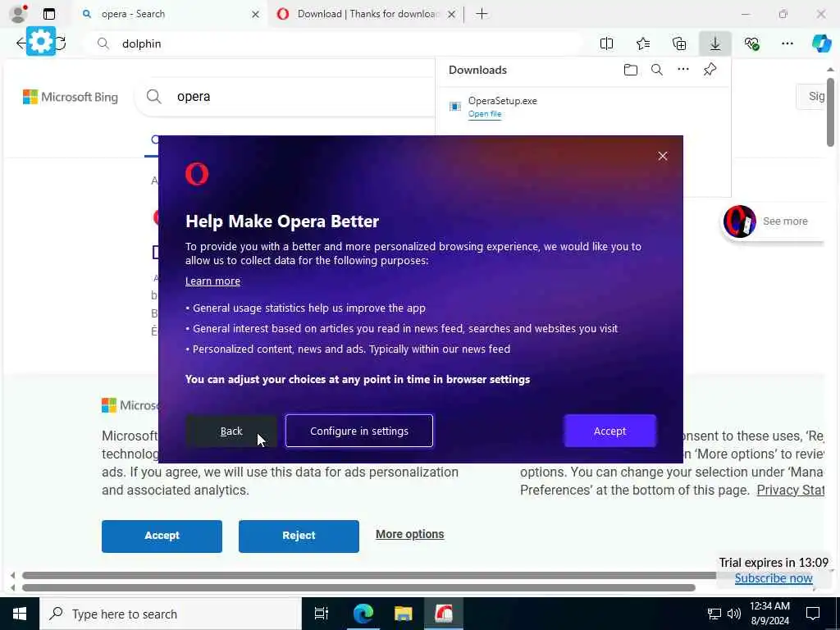The image size is (840, 630).
Task: Click the partially visible Sign in button
Action: point(811,97)
